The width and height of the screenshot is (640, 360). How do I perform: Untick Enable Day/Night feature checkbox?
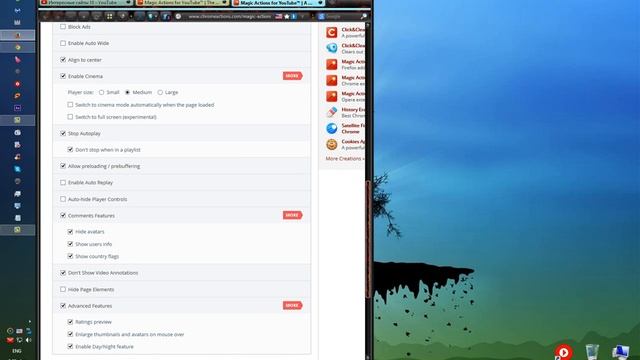(70, 347)
